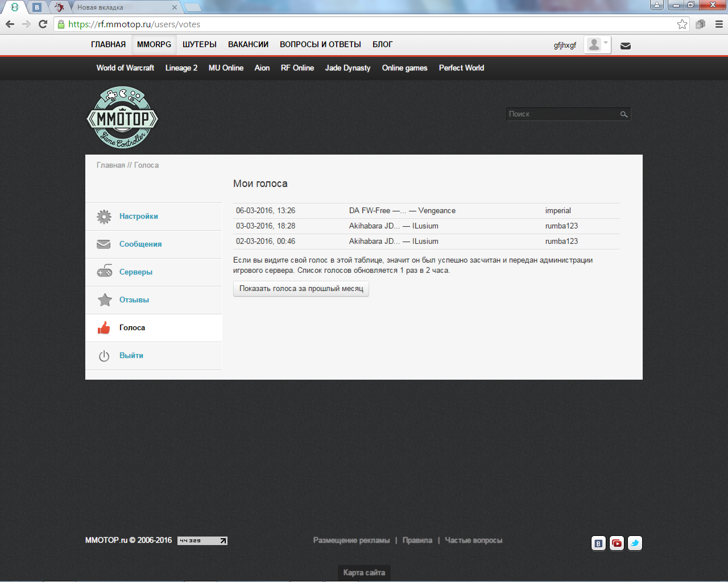Open the Twitter icon in footer
The width and height of the screenshot is (728, 582).
(635, 543)
